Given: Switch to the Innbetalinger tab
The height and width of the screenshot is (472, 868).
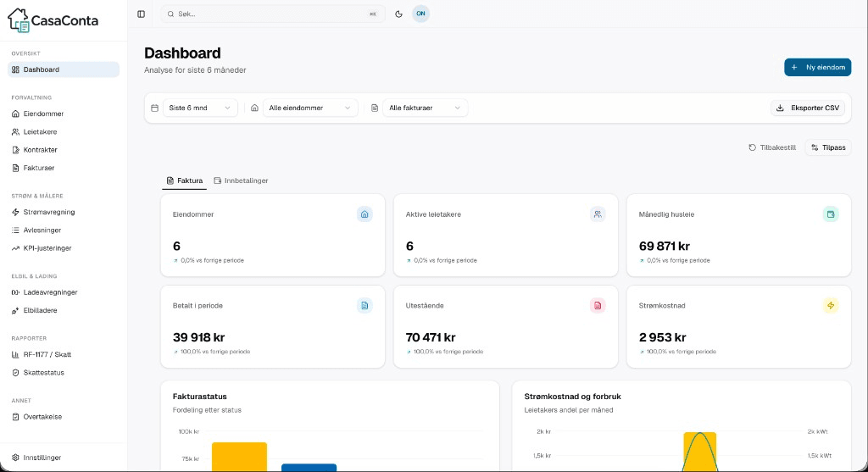Looking at the screenshot, I should coord(241,180).
